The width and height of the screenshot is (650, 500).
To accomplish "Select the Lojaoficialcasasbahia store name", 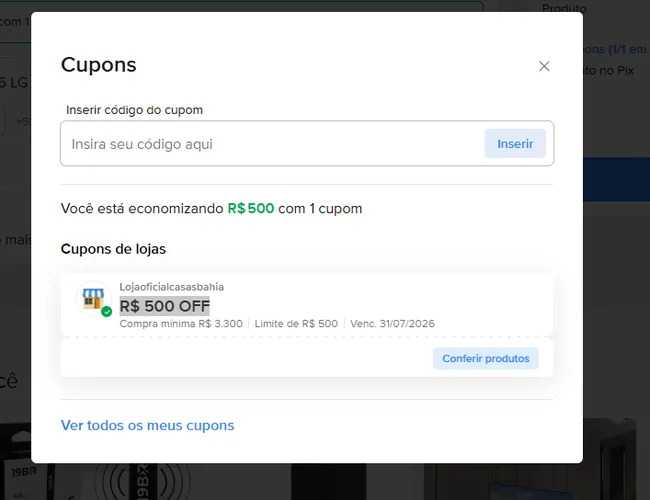I will click(x=172, y=287).
